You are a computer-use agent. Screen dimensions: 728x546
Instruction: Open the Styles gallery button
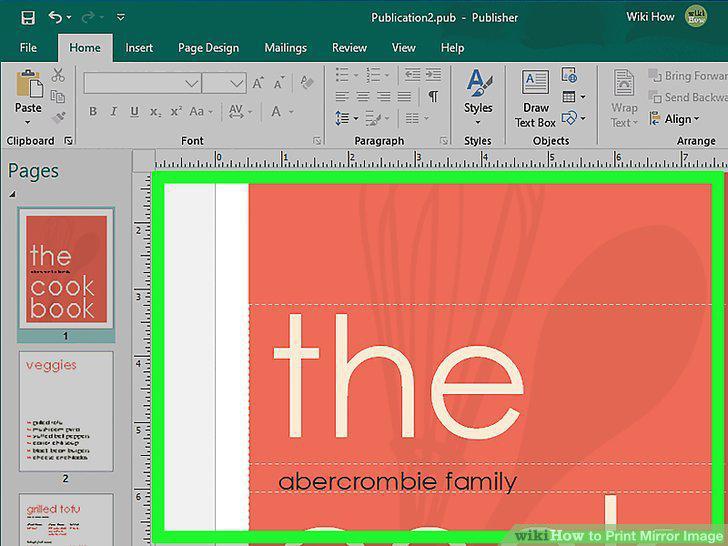click(x=478, y=97)
